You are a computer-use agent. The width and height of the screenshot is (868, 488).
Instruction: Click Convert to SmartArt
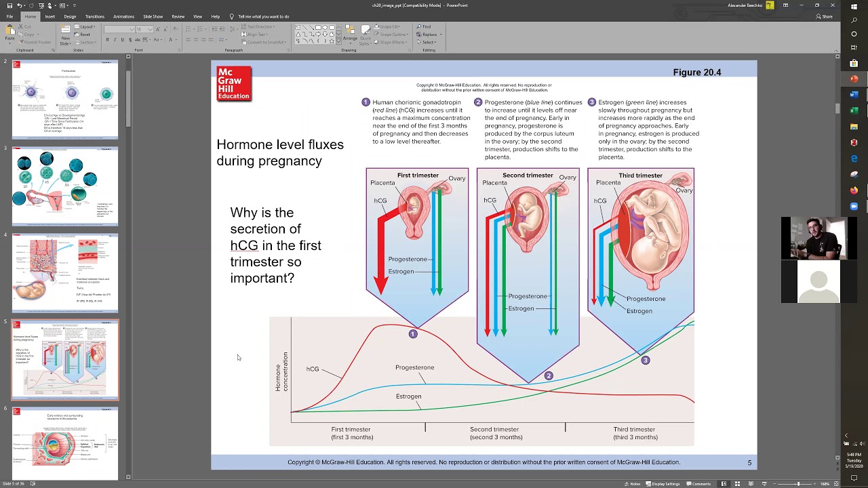point(263,42)
